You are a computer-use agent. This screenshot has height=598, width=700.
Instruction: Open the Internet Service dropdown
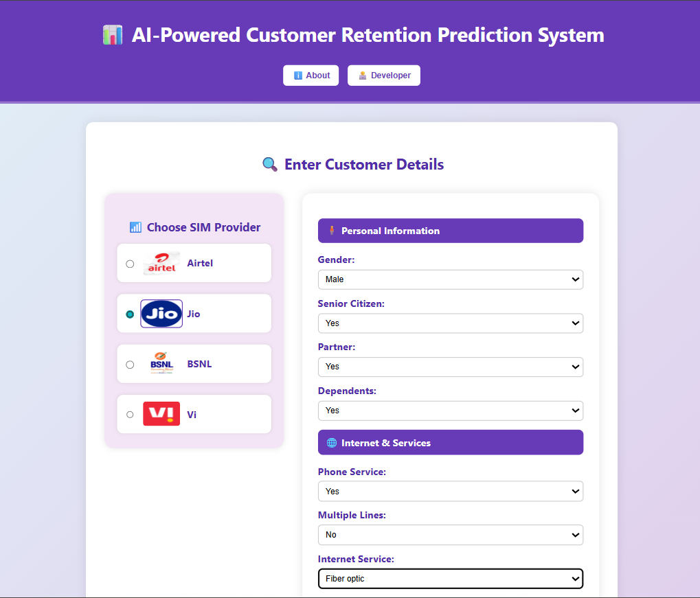[450, 579]
